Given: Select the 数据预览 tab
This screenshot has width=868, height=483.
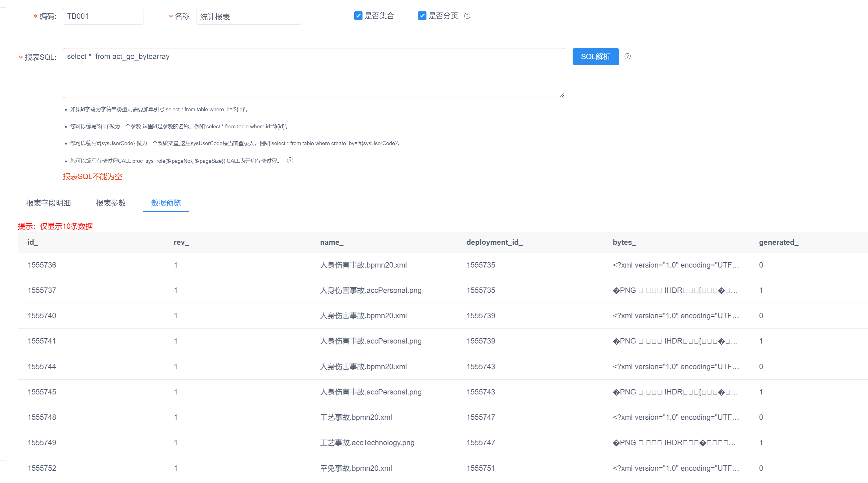Looking at the screenshot, I should tap(166, 203).
